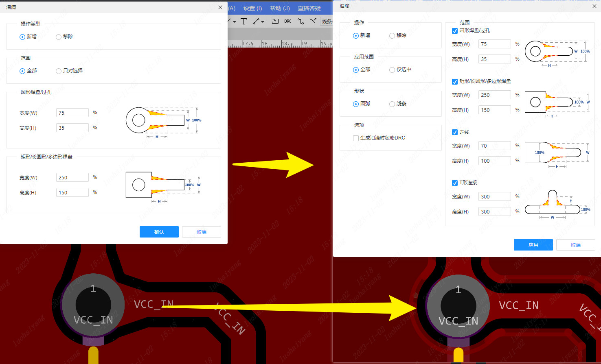
Task: Select the dimension measure tool icon
Action: (x=256, y=21)
